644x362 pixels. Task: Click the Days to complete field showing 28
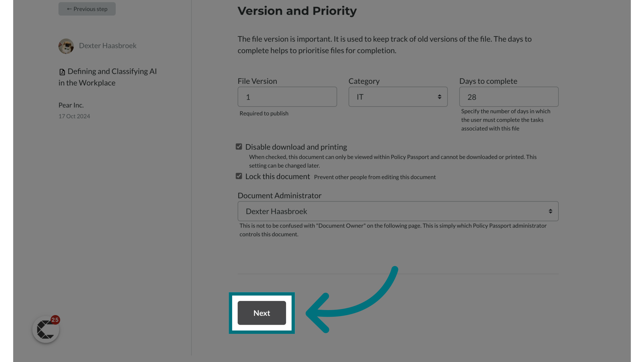tap(508, 97)
